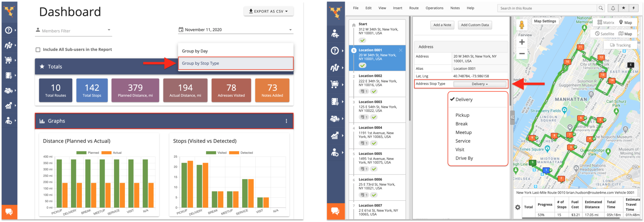The image size is (644, 222).
Task: Toggle visited checkmark on Location 0001
Action: click(362, 65)
